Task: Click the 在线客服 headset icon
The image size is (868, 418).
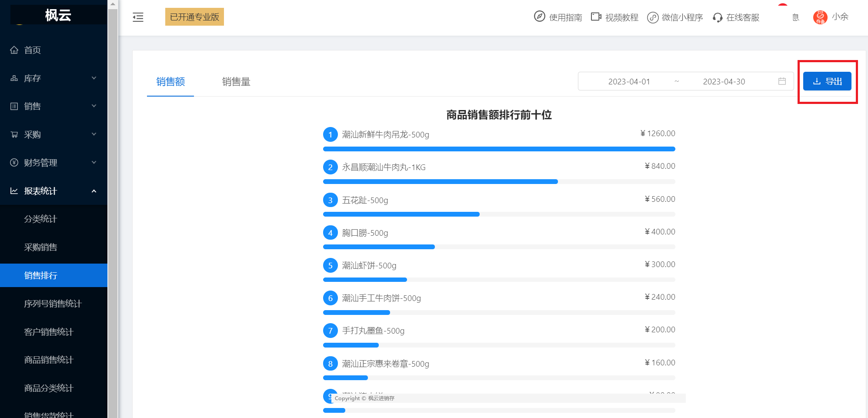Action: click(x=718, y=17)
